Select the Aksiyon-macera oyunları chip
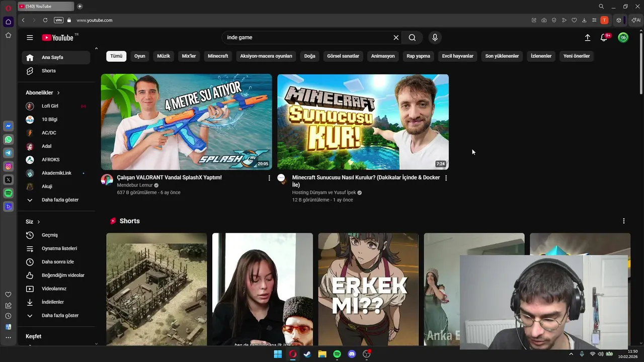 [266, 56]
